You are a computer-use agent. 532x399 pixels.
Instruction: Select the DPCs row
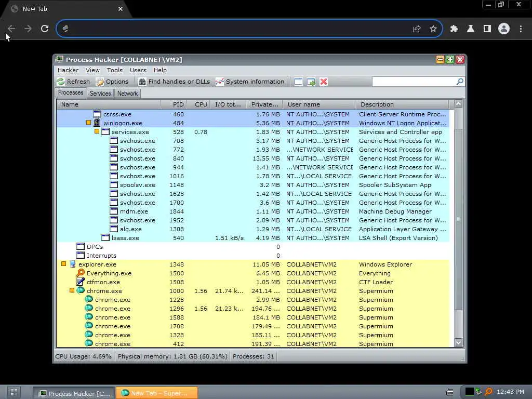(x=253, y=247)
